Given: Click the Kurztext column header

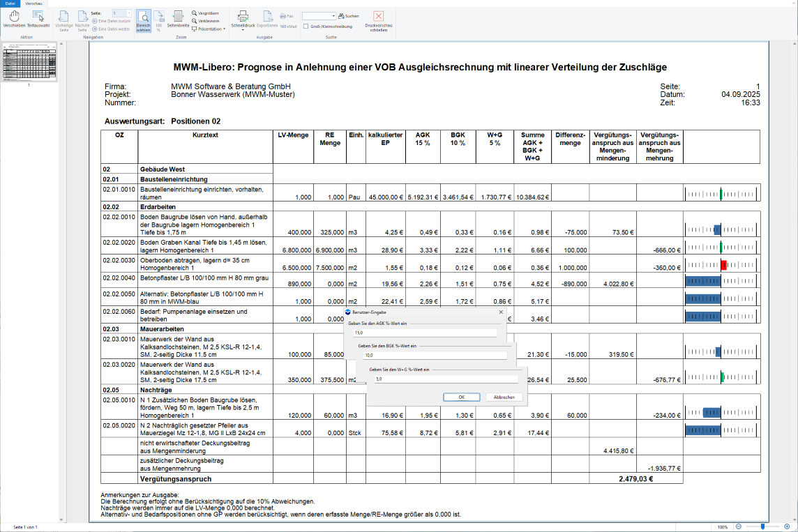Looking at the screenshot, I should [205, 135].
